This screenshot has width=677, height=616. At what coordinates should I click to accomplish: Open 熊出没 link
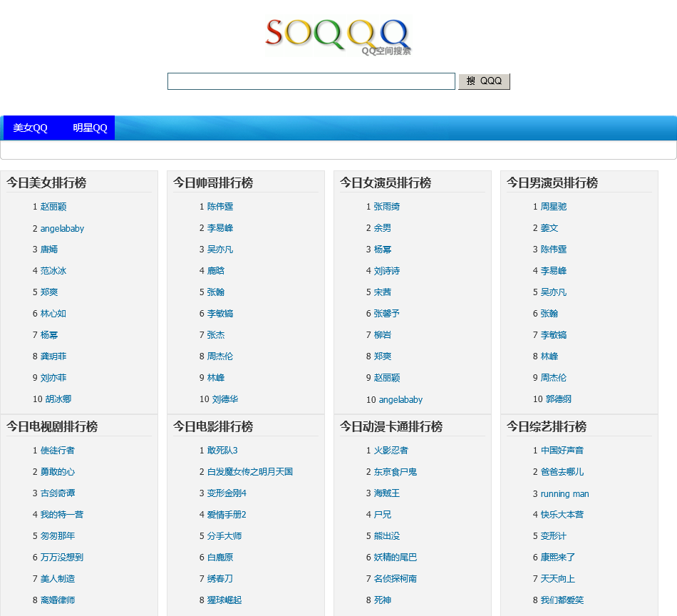(x=386, y=536)
